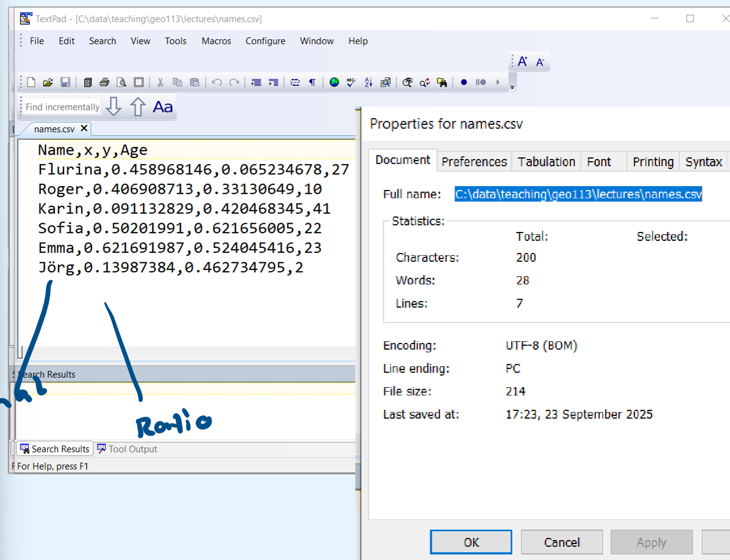The height and width of the screenshot is (560, 730).
Task: Play back the macro with the arrow icon
Action: pos(498,82)
